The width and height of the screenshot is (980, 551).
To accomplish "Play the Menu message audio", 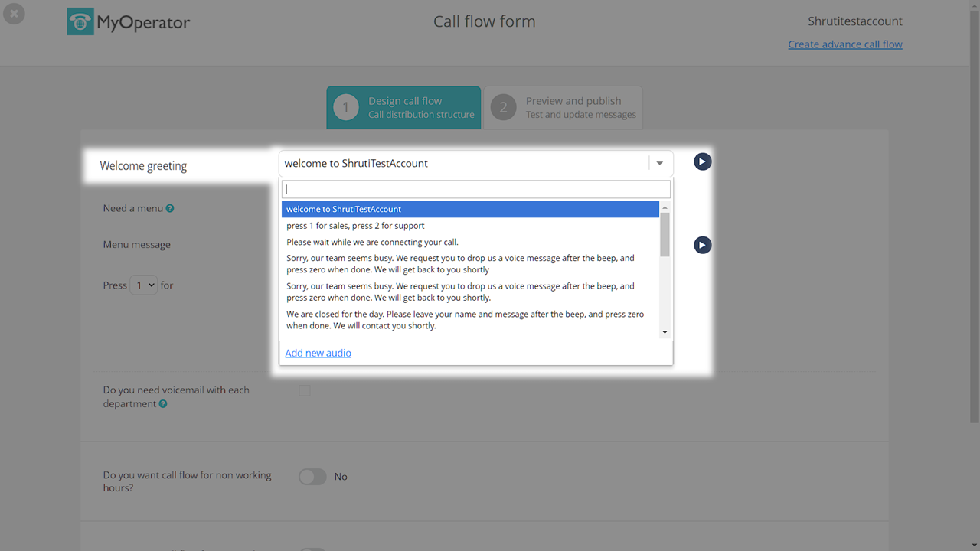I will pos(702,245).
